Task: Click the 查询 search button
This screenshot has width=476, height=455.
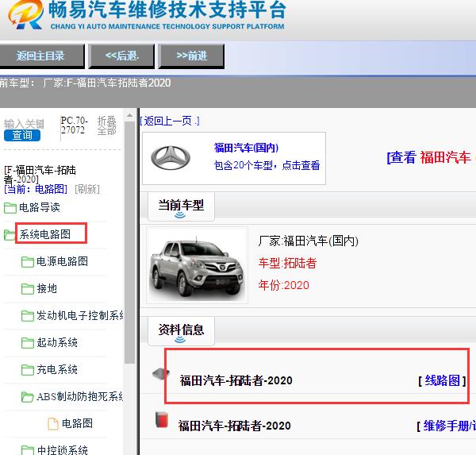Action: [x=22, y=135]
